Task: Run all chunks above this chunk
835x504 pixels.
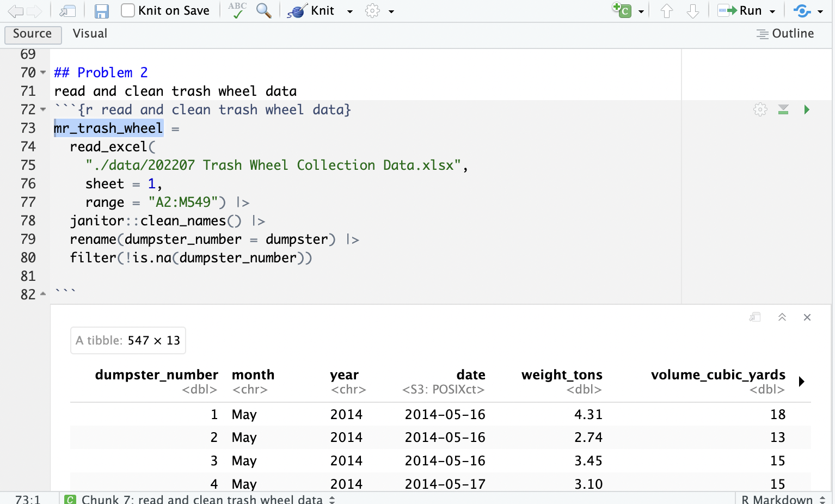Action: [x=783, y=109]
